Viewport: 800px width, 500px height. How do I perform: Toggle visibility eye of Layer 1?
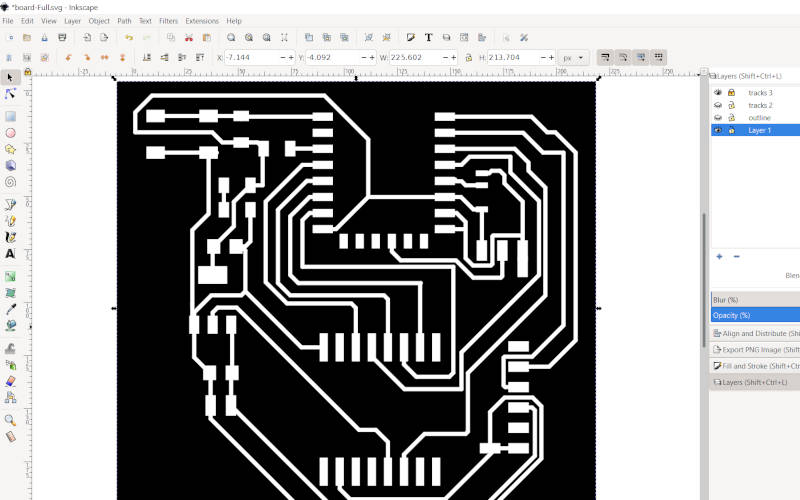point(718,131)
